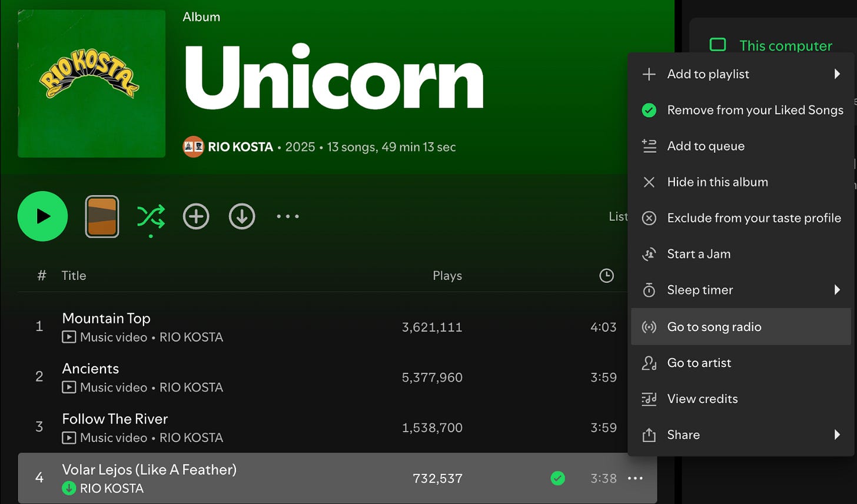Image resolution: width=857 pixels, height=504 pixels.
Task: Click the 3:38 duration of Volar Lejos
Action: tap(603, 479)
